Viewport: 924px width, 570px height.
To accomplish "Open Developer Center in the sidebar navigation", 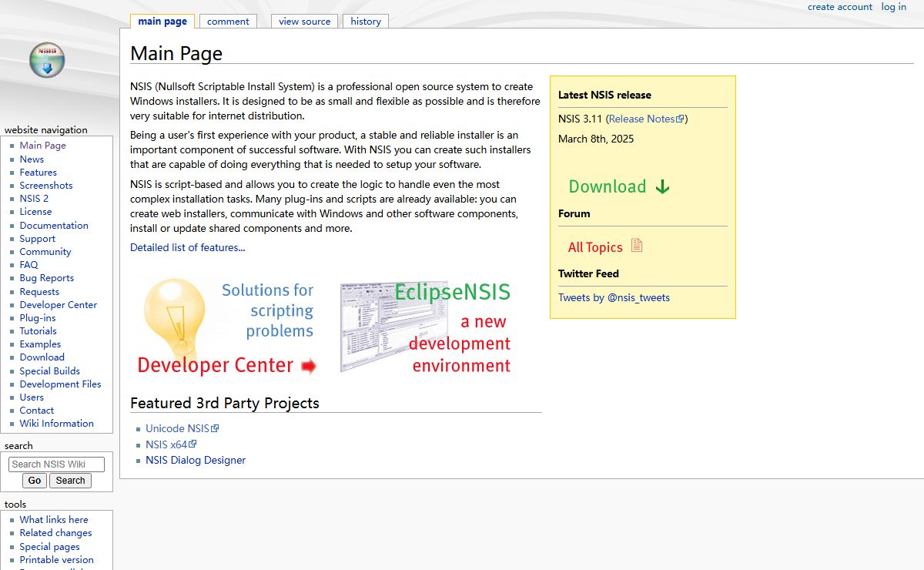I will (59, 305).
